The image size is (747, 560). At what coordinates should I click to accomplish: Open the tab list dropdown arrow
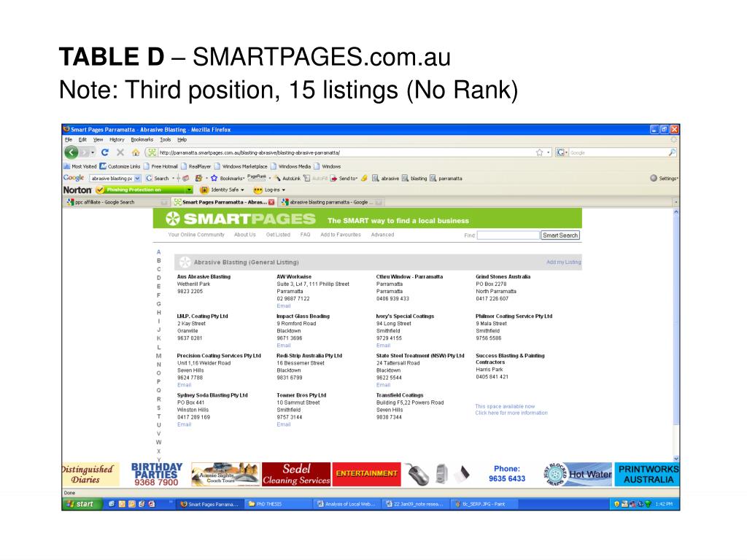pos(676,203)
